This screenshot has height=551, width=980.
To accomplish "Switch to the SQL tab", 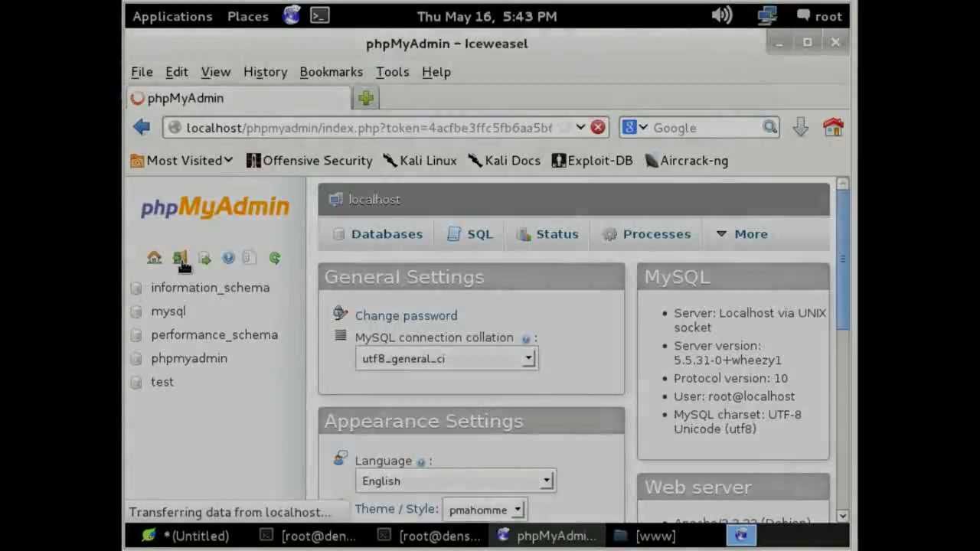I will [x=470, y=234].
